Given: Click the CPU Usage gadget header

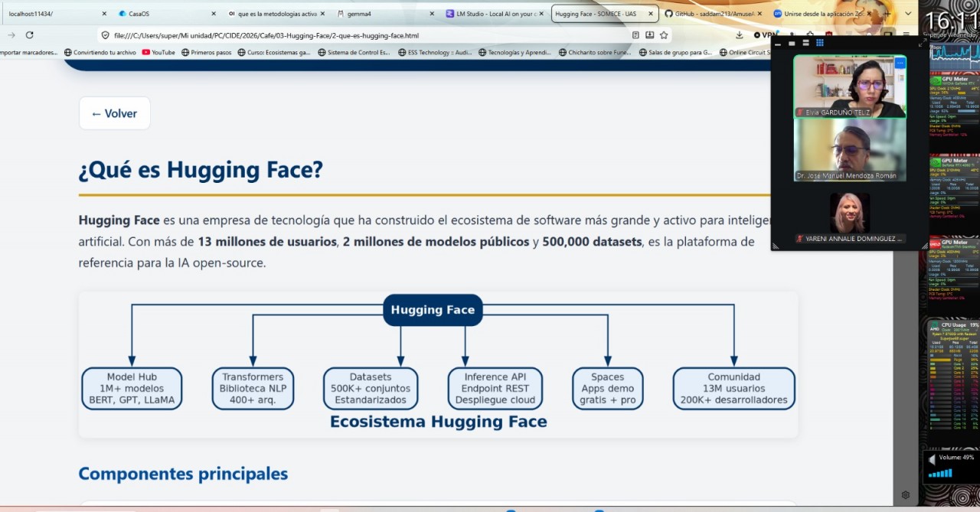Looking at the screenshot, I should 955,324.
